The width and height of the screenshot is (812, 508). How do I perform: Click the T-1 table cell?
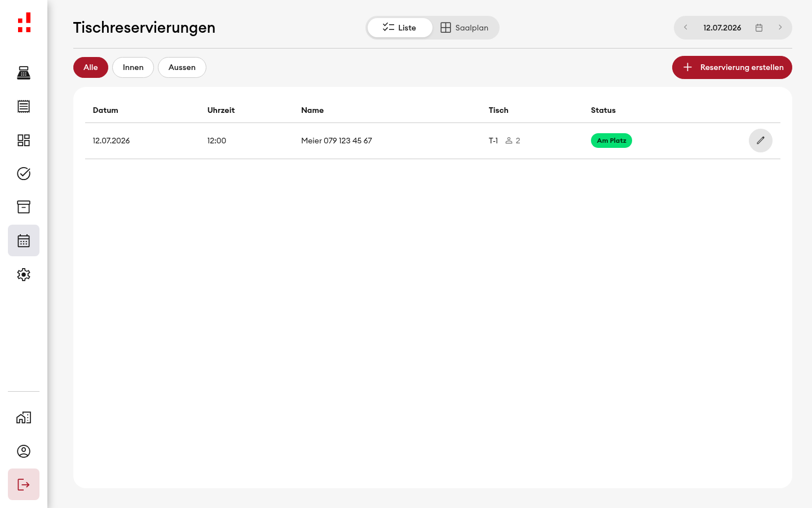pyautogui.click(x=493, y=141)
